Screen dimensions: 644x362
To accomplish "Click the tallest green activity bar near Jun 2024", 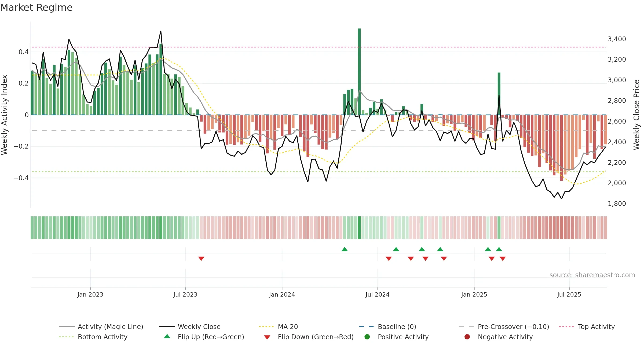I will pyautogui.click(x=359, y=72).
